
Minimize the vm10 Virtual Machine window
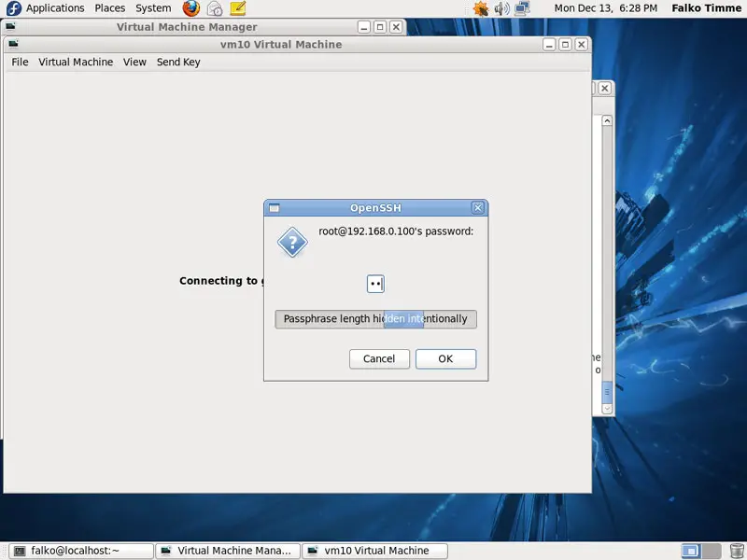click(x=549, y=44)
